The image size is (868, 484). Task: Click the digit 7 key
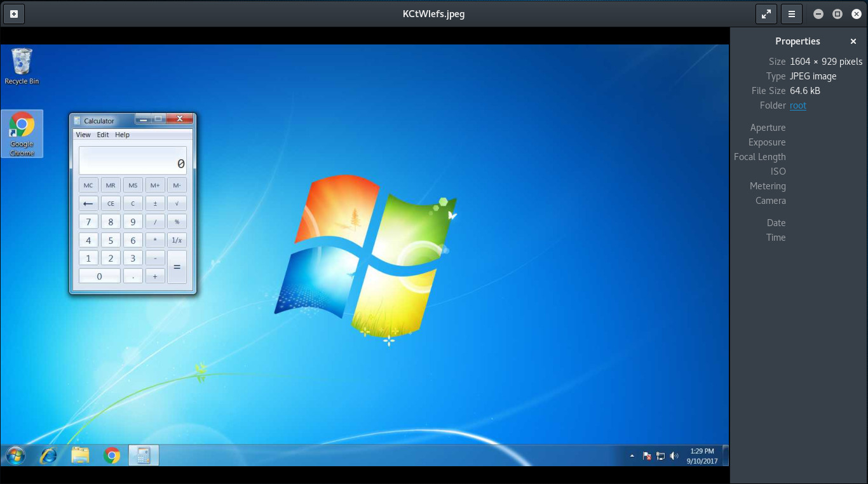pos(88,222)
